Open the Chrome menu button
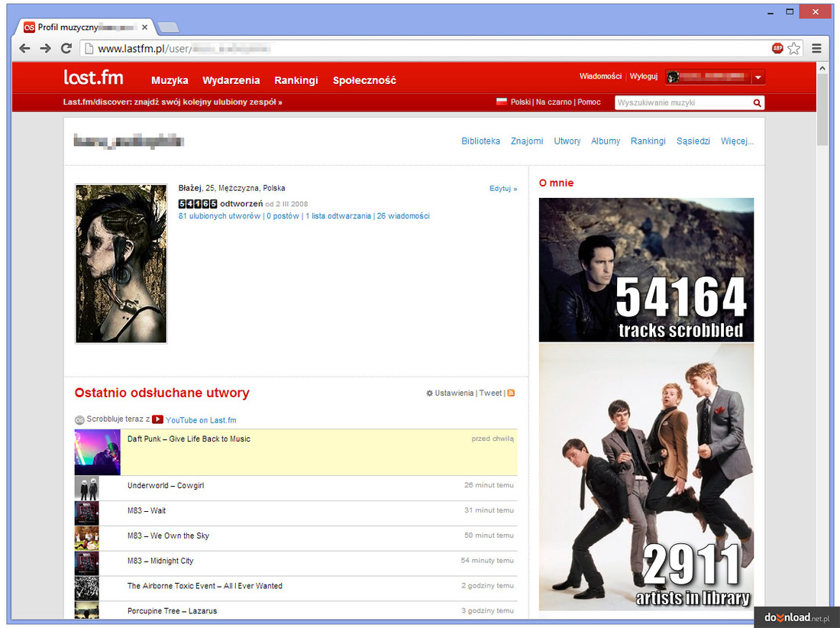 (x=816, y=49)
